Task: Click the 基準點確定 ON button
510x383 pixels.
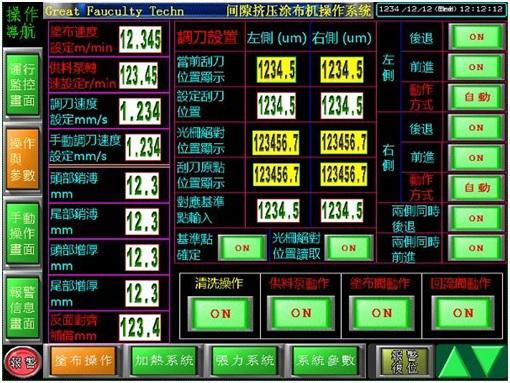Action: point(242,248)
